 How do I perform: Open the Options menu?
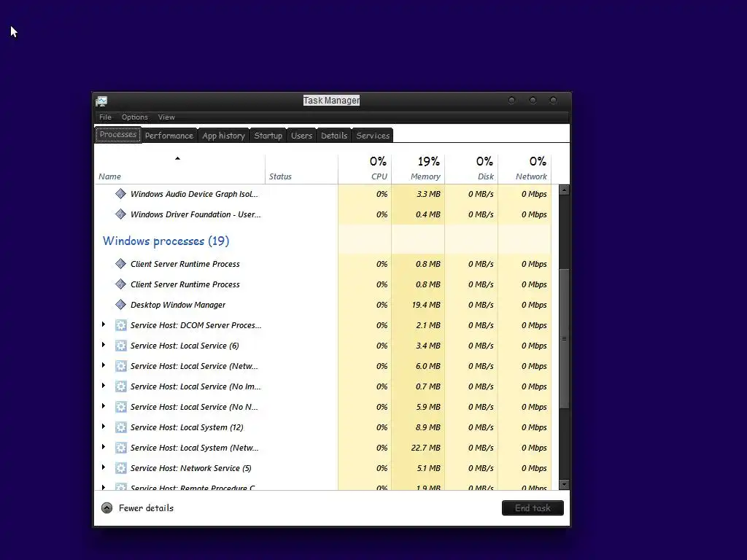(x=135, y=117)
